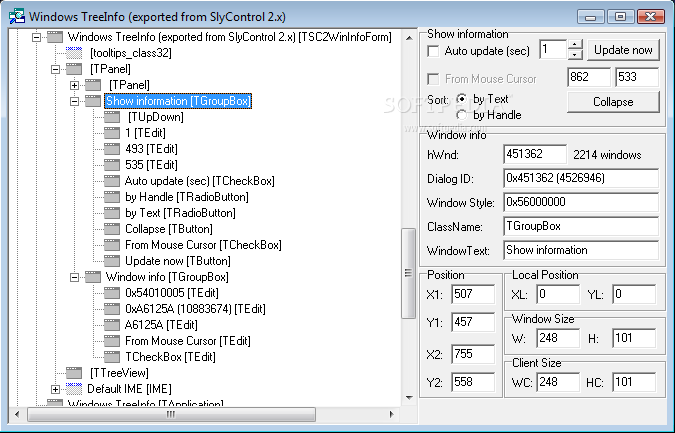
Task: Select the by Handle [TRadioButton] tree item
Action: (186, 197)
